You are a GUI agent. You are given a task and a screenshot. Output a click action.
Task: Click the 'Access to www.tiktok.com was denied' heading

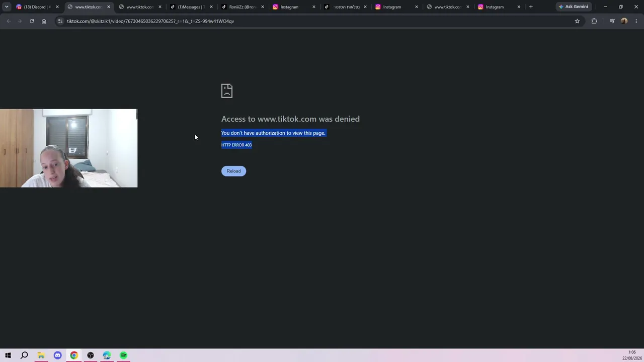290,119
